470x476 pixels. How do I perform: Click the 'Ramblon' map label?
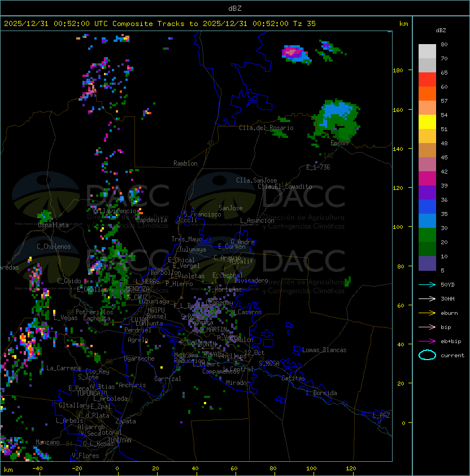pyautogui.click(x=185, y=163)
